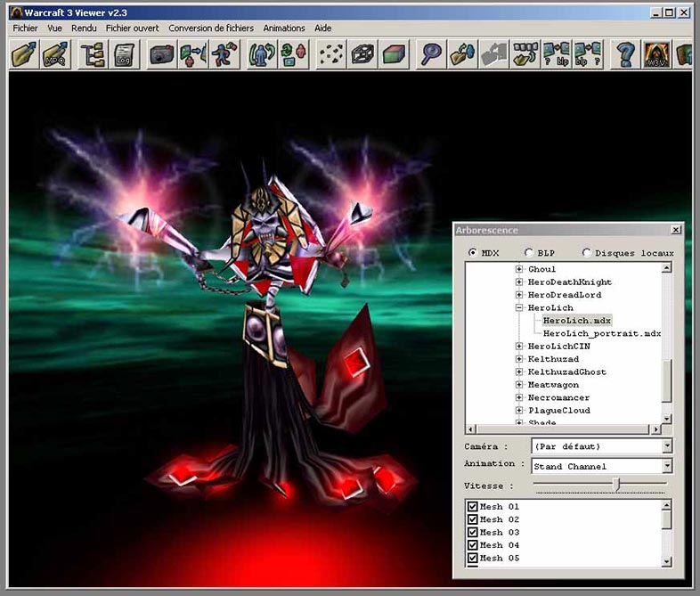Switch to solid textured cube render mode

coord(394,54)
